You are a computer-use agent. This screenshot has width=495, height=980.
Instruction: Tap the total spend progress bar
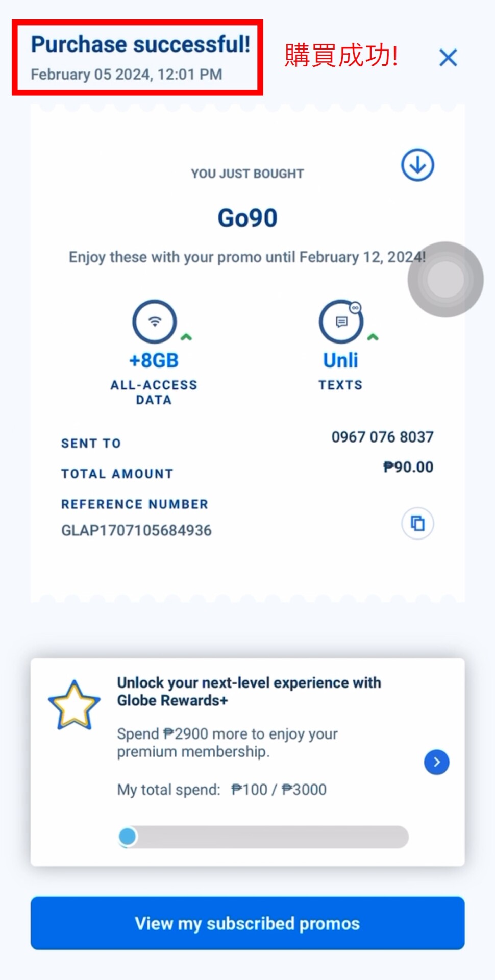coord(263,837)
